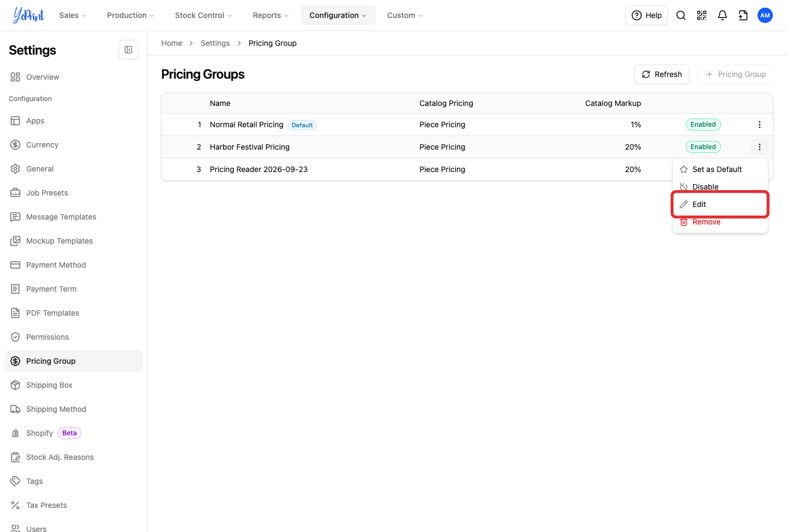Open Shipping Box settings

tap(73, 385)
